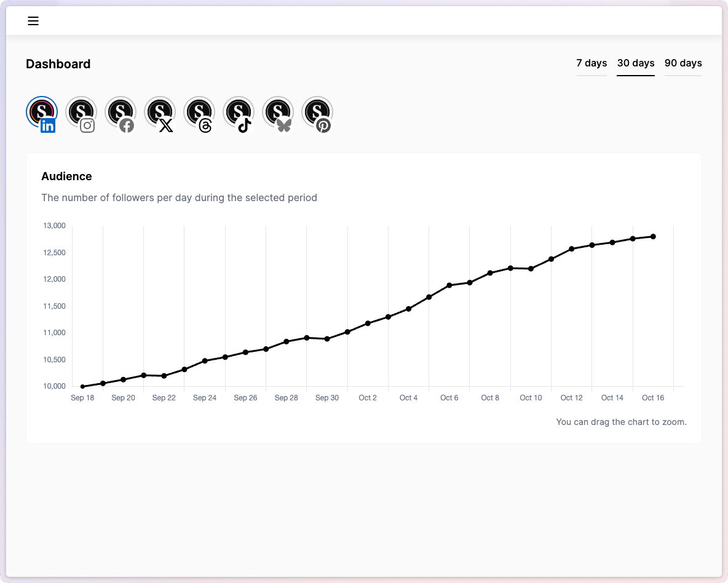Click the Oct 12 data point on chart
The image size is (728, 583).
tap(572, 249)
